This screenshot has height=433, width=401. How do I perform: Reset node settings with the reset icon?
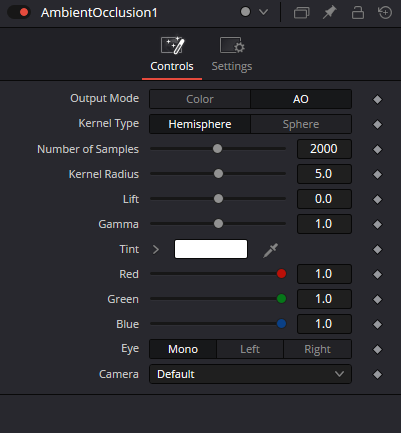[x=385, y=13]
